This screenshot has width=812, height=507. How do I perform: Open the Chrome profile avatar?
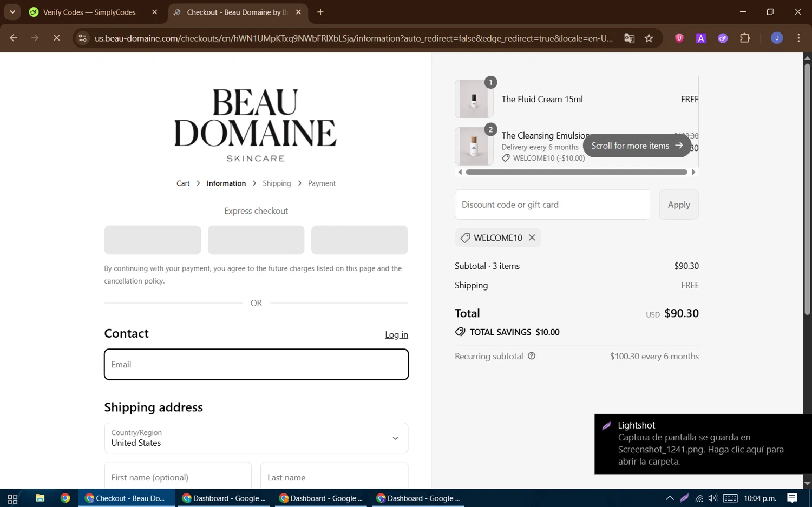(x=777, y=38)
